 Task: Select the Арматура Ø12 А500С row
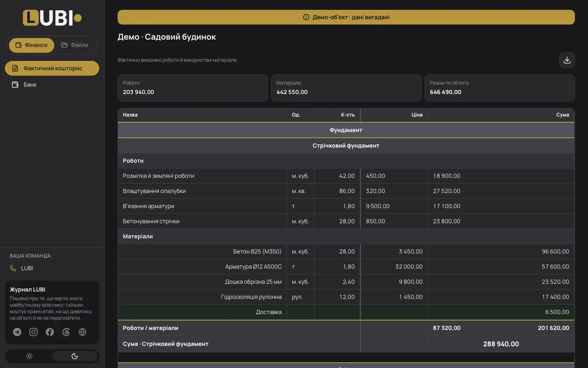346,267
